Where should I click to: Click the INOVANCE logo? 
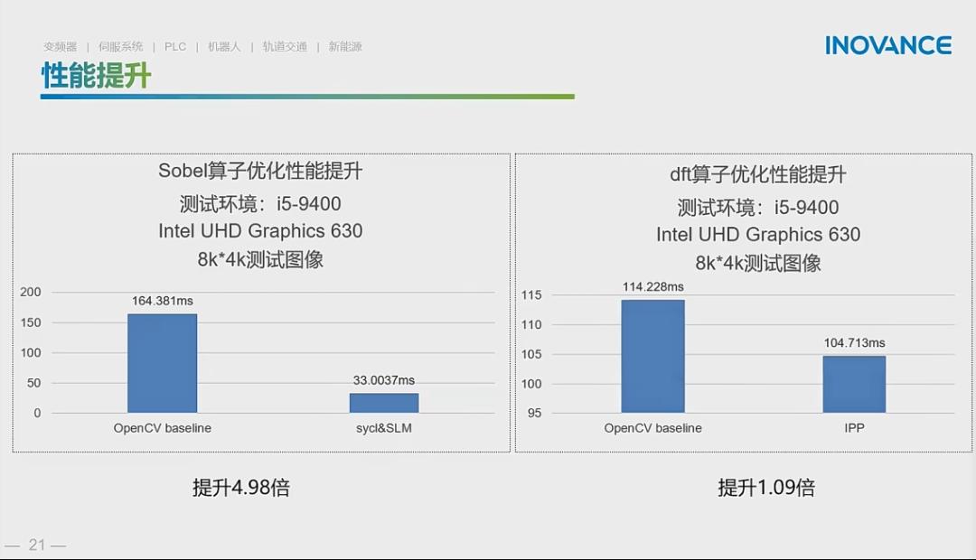tap(890, 44)
